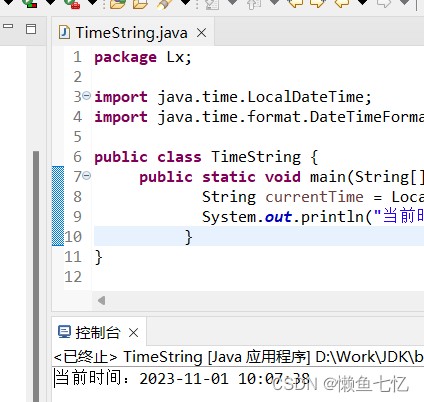Click line 1 'package Lx;' in the editor
424x402 pixels.
(x=143, y=57)
